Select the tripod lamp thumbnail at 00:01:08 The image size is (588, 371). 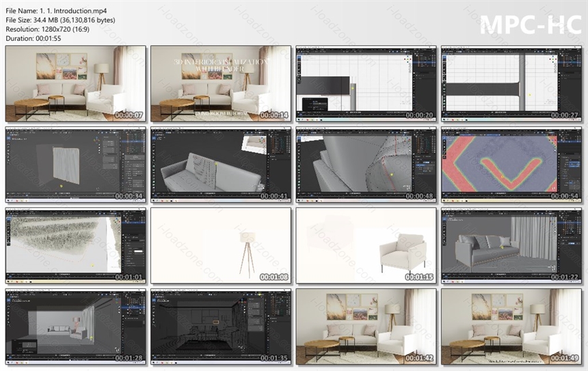221,245
